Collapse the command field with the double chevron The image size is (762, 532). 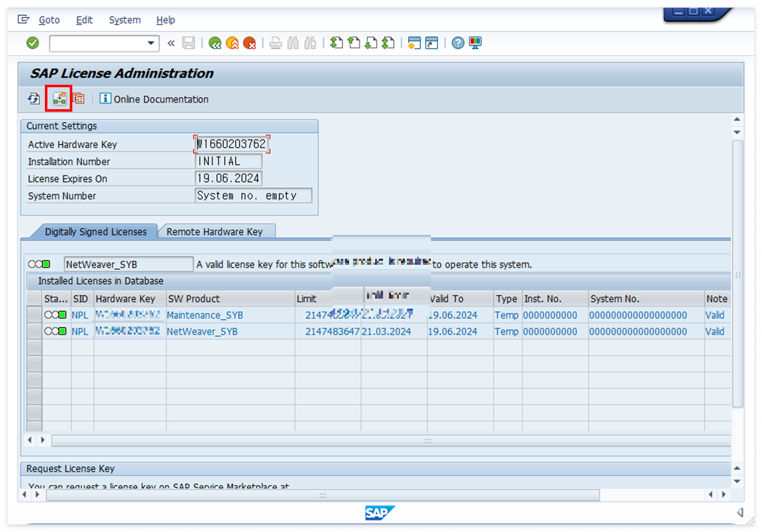171,43
